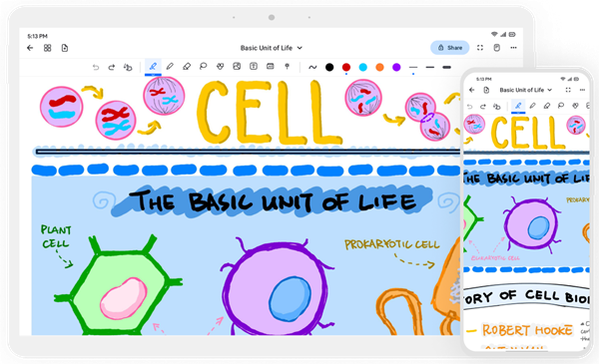Select the pin tool on the tablet toolbar
Image resolution: width=599 pixels, height=364 pixels.
point(287,67)
